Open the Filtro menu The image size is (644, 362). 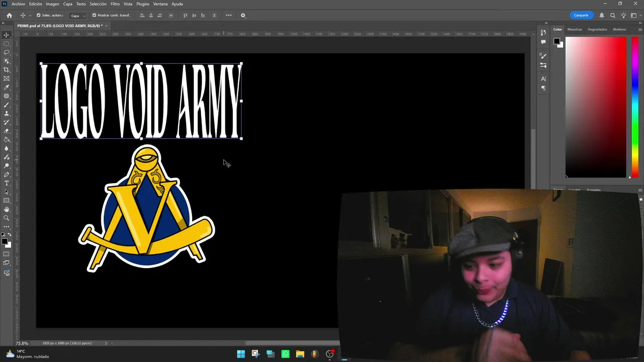pos(115,4)
